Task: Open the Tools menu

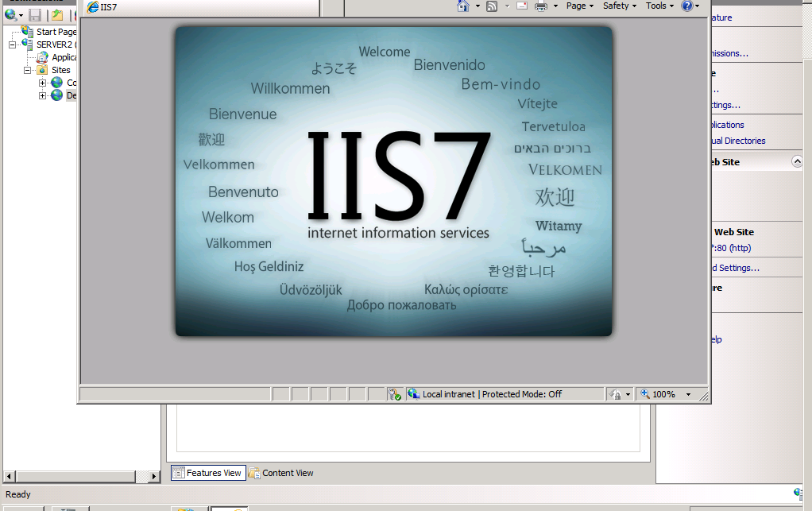Action: tap(659, 6)
